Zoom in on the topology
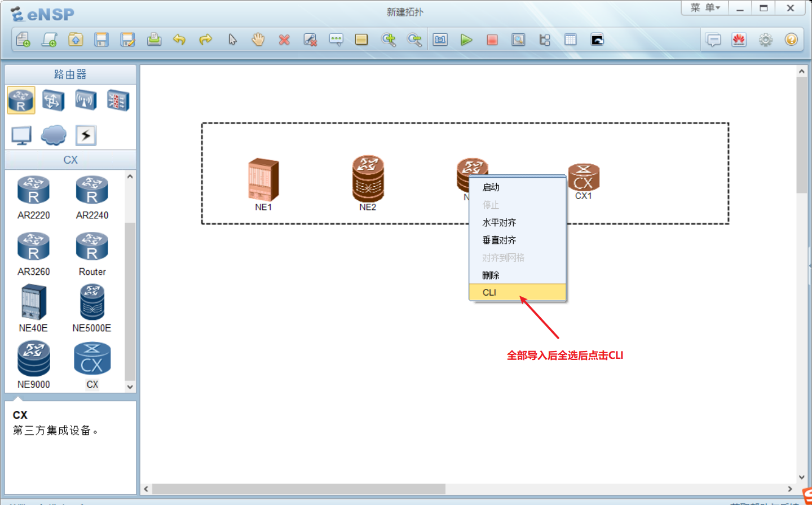Image resolution: width=812 pixels, height=505 pixels. tap(389, 39)
